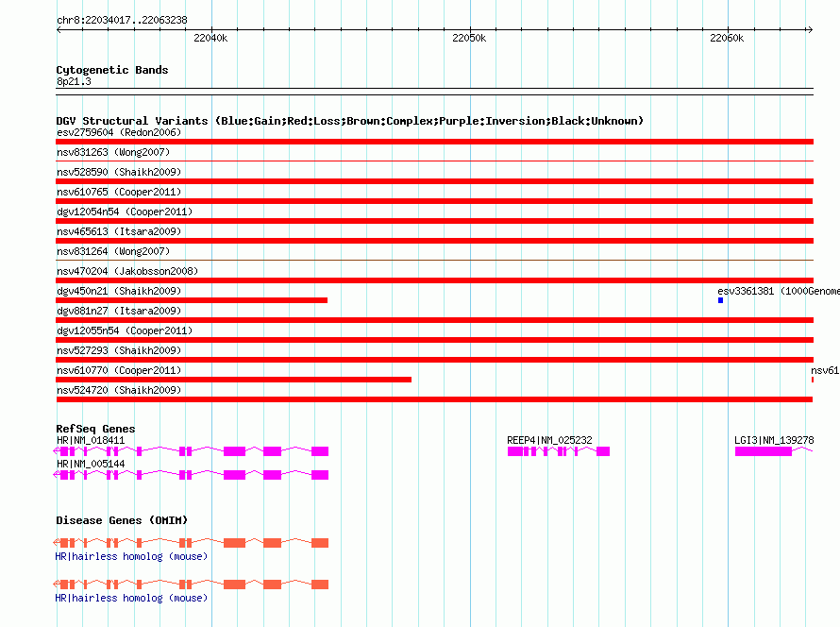
Task: Click the magenta REEP4 gene model
Action: click(558, 451)
